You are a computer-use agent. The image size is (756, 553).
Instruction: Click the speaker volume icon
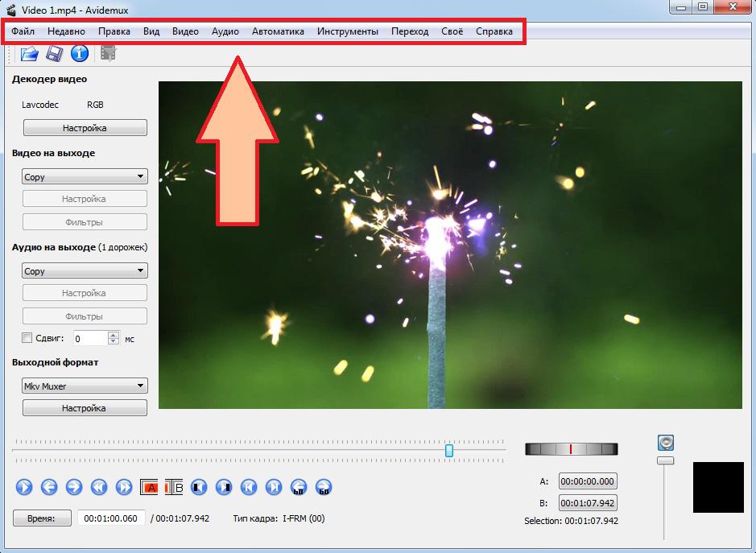click(665, 442)
